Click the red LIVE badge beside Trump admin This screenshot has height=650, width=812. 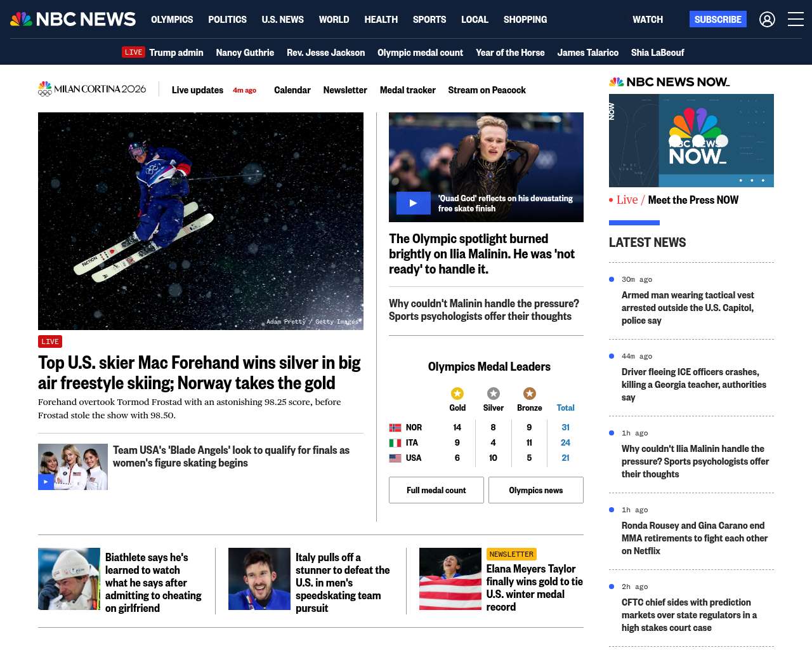tap(133, 53)
